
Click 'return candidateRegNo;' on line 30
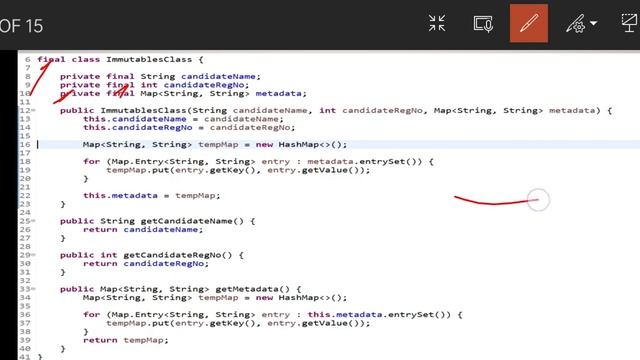tap(146, 263)
